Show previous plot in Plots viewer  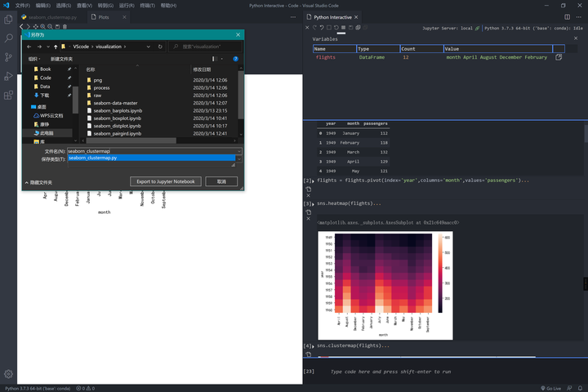pos(21,27)
